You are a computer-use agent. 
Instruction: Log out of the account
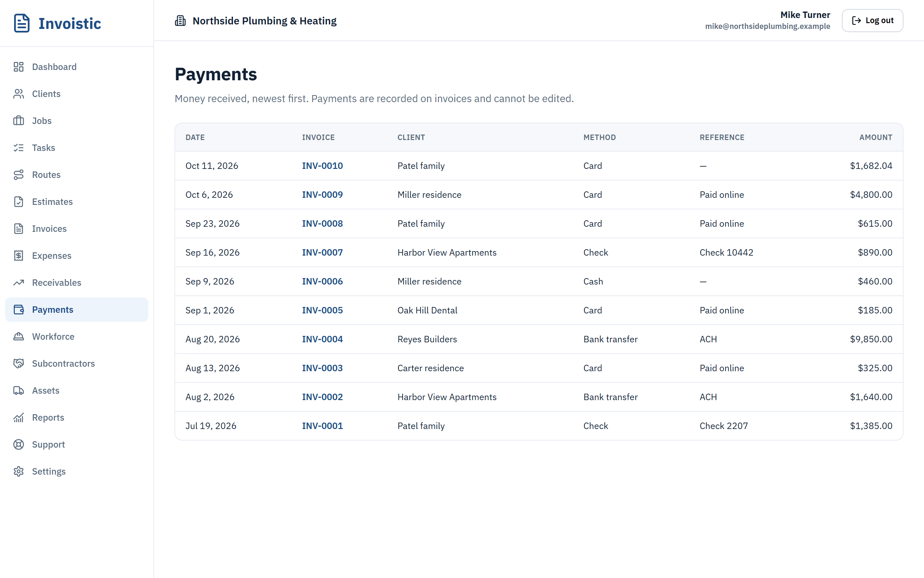pos(872,21)
